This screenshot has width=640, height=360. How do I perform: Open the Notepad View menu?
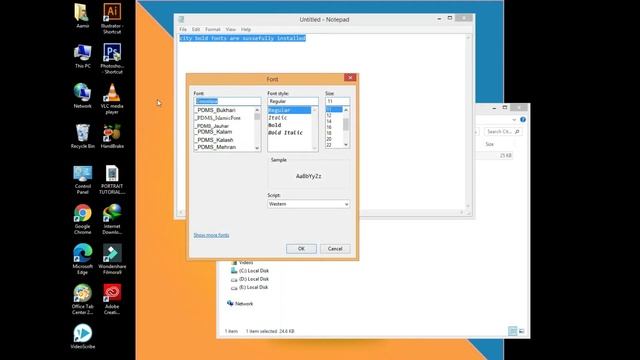pos(231,29)
